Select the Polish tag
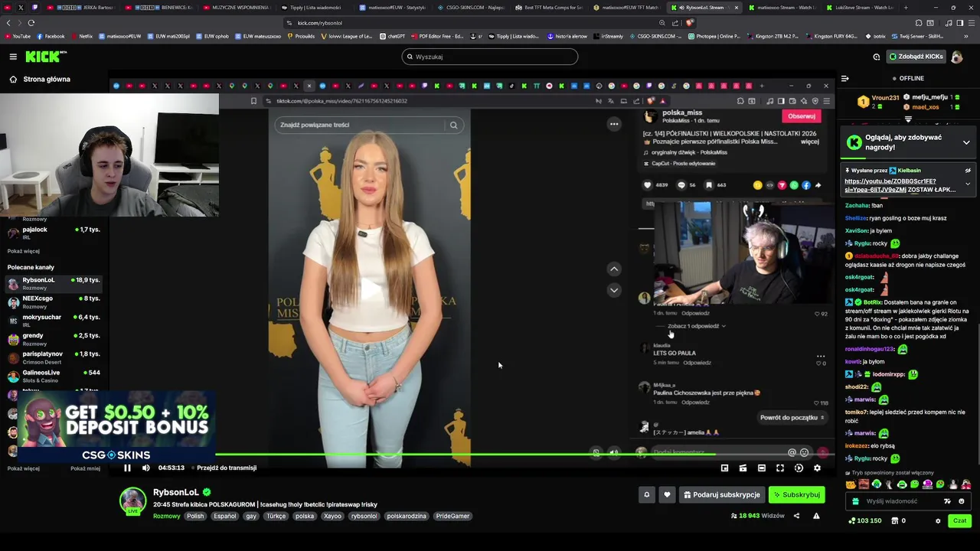Viewport: 980px width, 551px height. [195, 516]
